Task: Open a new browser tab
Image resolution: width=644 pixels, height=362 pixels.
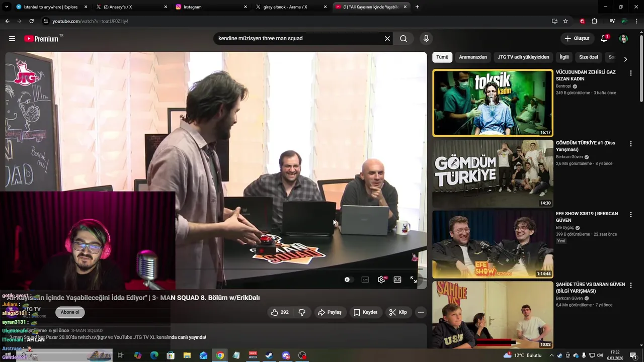Action: coord(417,7)
